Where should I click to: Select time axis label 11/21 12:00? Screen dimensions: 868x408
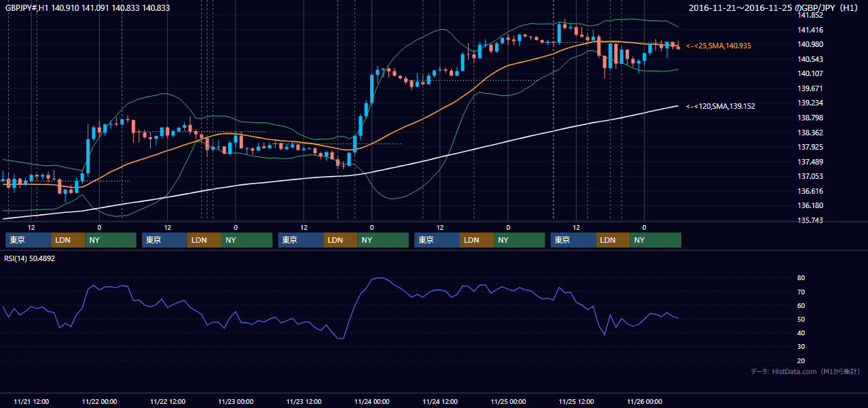[x=31, y=402]
